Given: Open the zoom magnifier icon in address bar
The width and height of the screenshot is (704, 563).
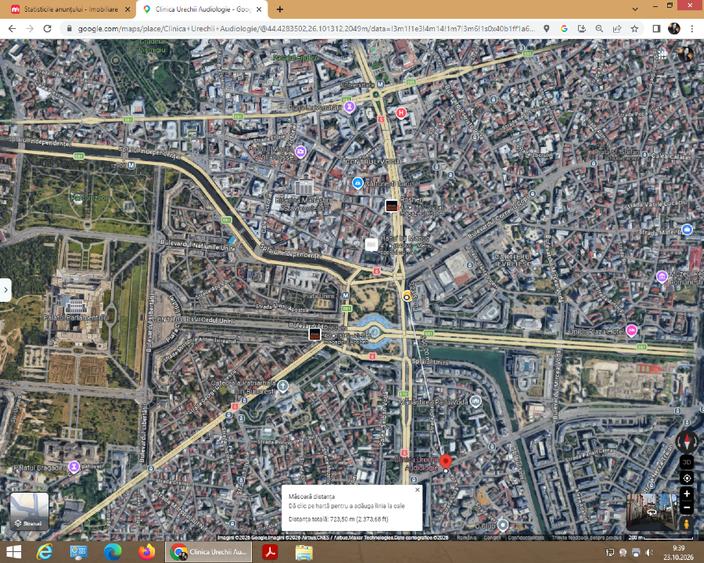Looking at the screenshot, I should click(599, 28).
